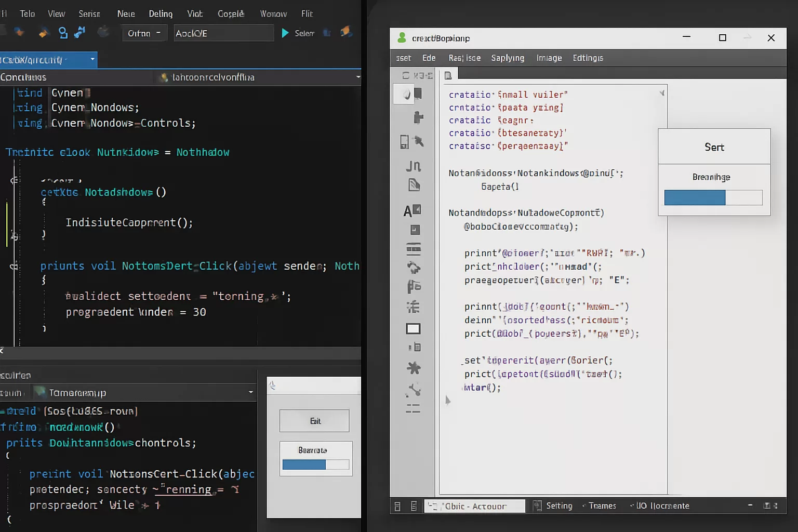This screenshot has height=532, width=798.
Task: Click the gray triangle marker below the code
Action: (x=448, y=400)
